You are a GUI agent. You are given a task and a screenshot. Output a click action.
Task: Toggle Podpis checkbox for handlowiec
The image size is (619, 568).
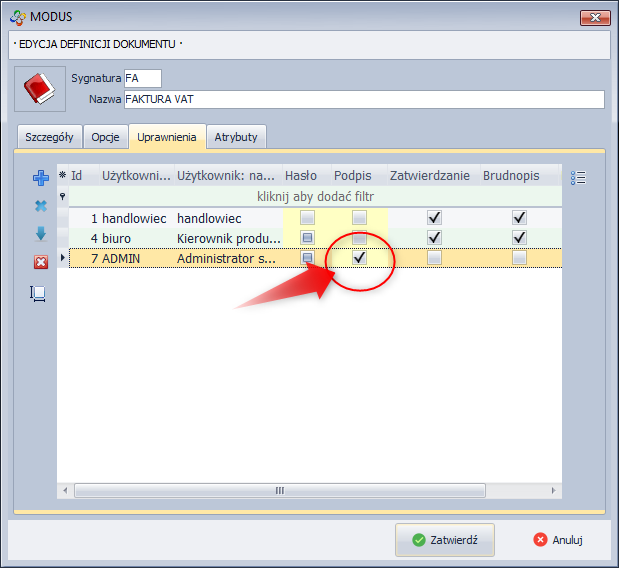click(x=359, y=217)
